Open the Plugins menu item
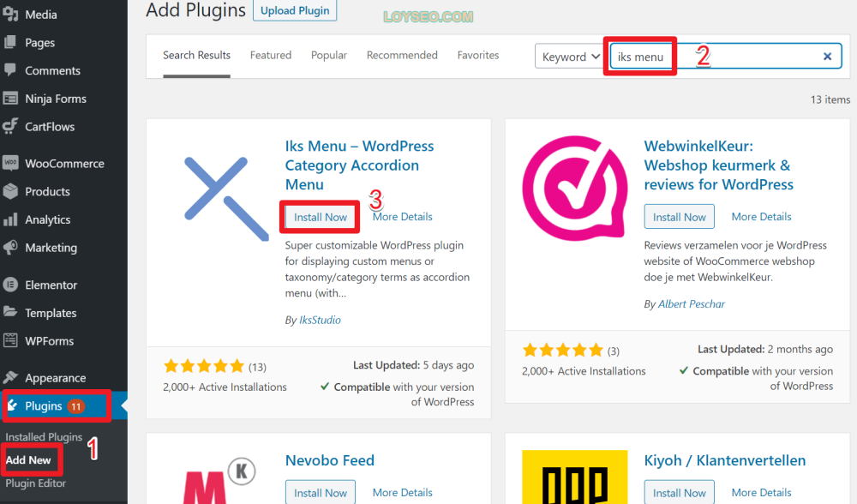Viewport: 857px width, 504px height. coord(63,406)
